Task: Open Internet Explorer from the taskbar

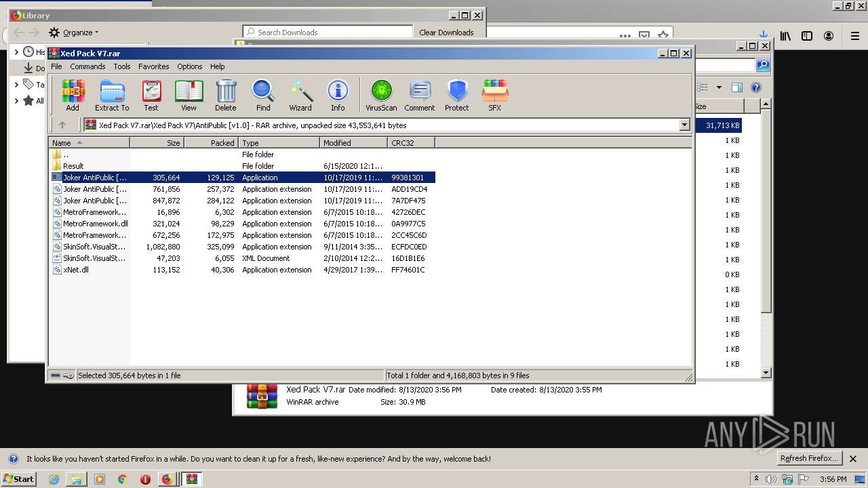Action: click(54, 479)
